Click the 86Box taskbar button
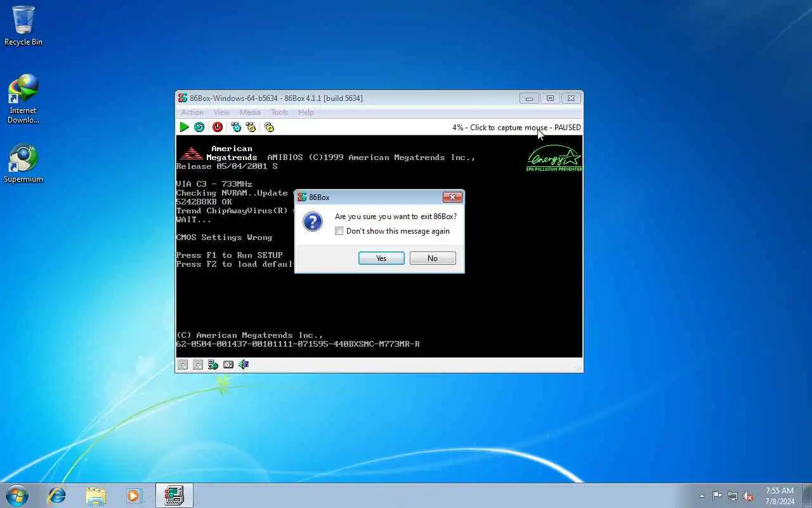This screenshot has height=508, width=812. 174,495
